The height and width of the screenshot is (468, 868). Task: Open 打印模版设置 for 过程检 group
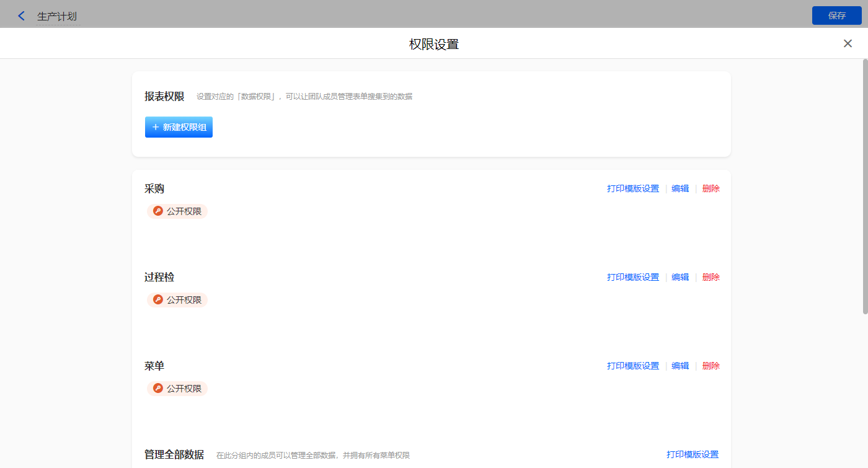(632, 277)
